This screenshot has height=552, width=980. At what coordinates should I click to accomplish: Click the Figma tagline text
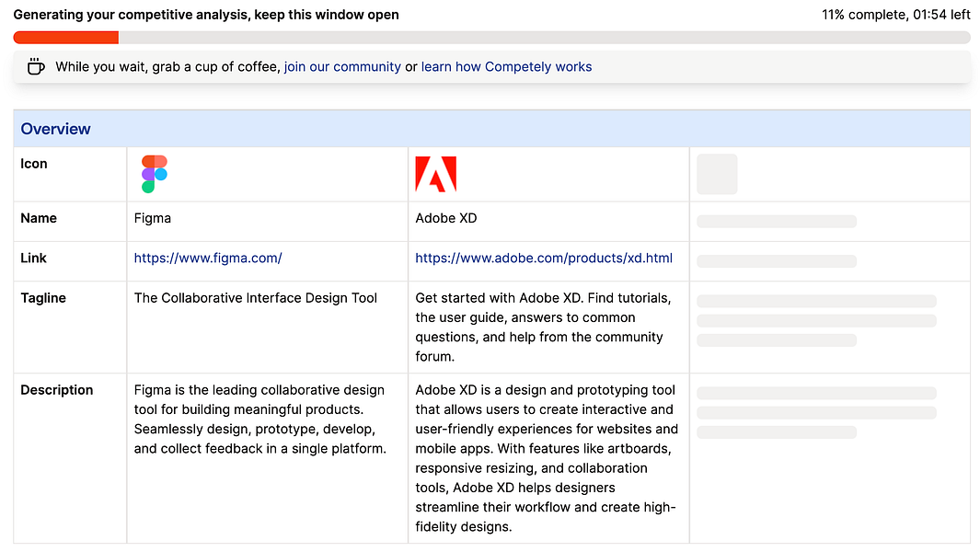(x=256, y=298)
